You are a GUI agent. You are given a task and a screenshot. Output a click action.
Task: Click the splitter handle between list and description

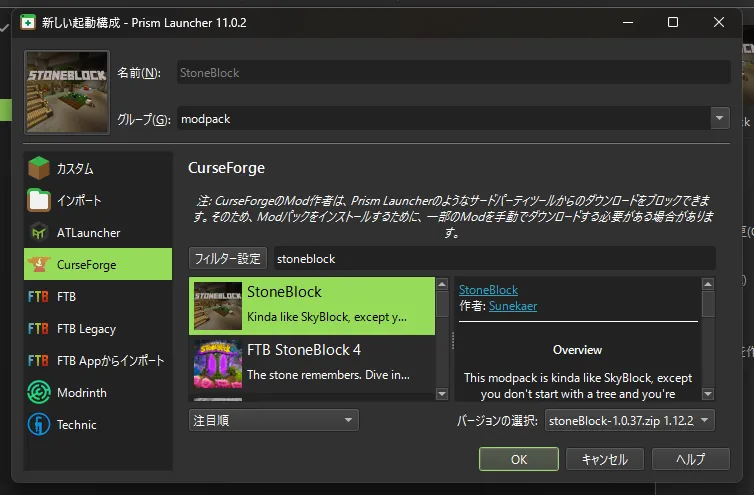pyautogui.click(x=452, y=340)
